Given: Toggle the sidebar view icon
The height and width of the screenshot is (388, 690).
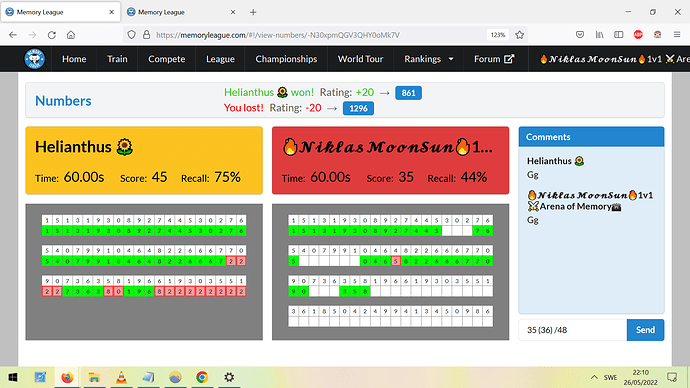Looking at the screenshot, I should 619,35.
